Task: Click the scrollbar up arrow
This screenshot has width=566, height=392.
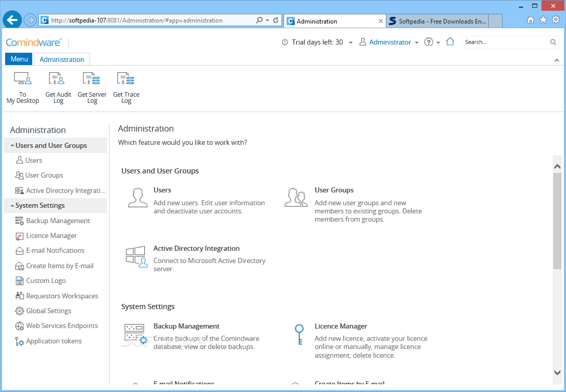Action: pyautogui.click(x=557, y=166)
